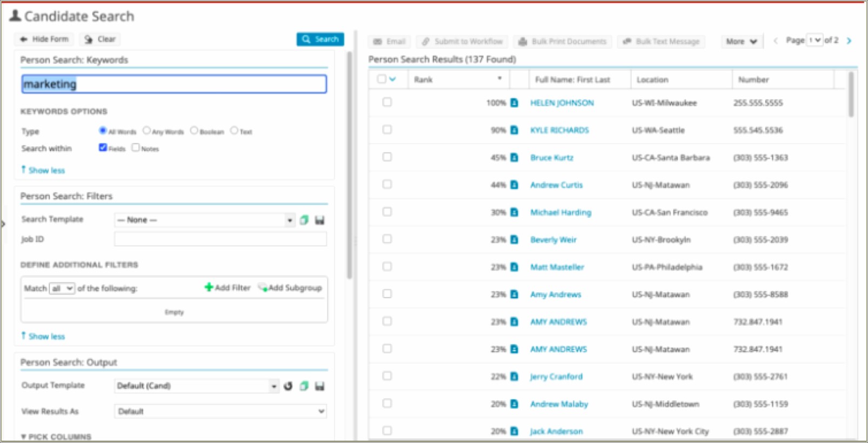Click the Rank column sort arrow

click(x=499, y=79)
